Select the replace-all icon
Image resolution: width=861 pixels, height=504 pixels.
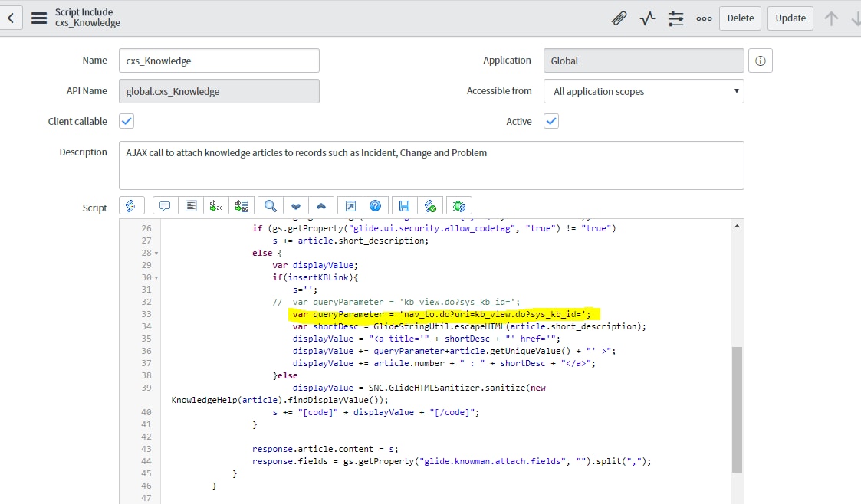click(242, 205)
